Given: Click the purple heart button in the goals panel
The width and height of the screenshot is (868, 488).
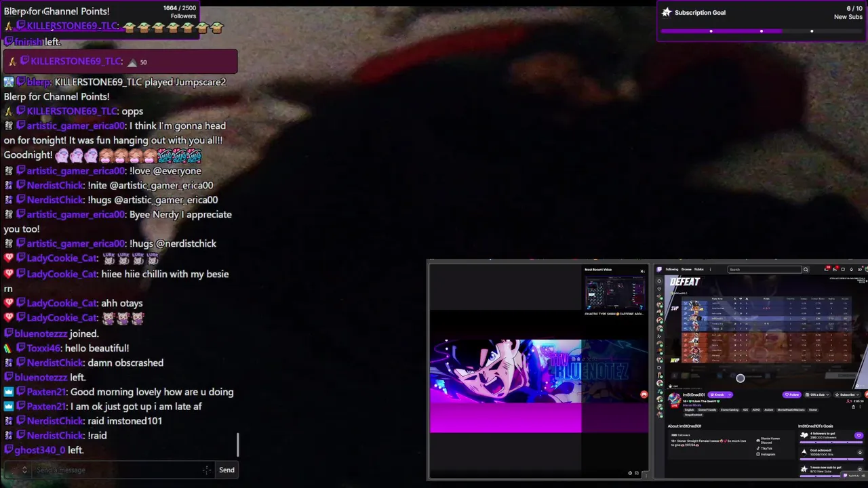Looking at the screenshot, I should 859,435.
